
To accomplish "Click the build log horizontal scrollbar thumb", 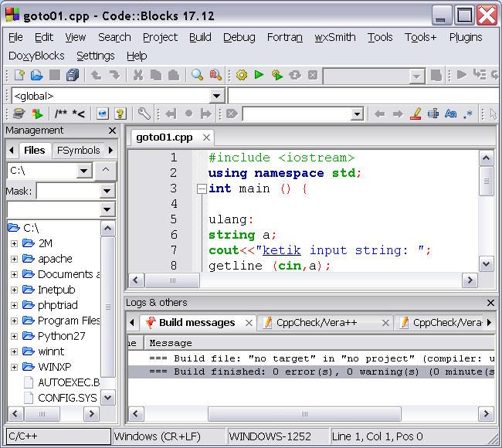I will 304,414.
